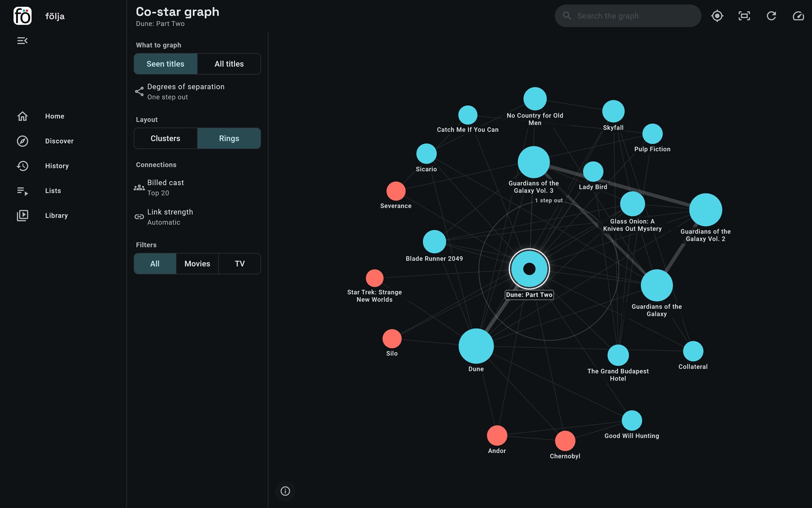Click into Search the graph field
This screenshot has width=812, height=508.
click(x=628, y=16)
